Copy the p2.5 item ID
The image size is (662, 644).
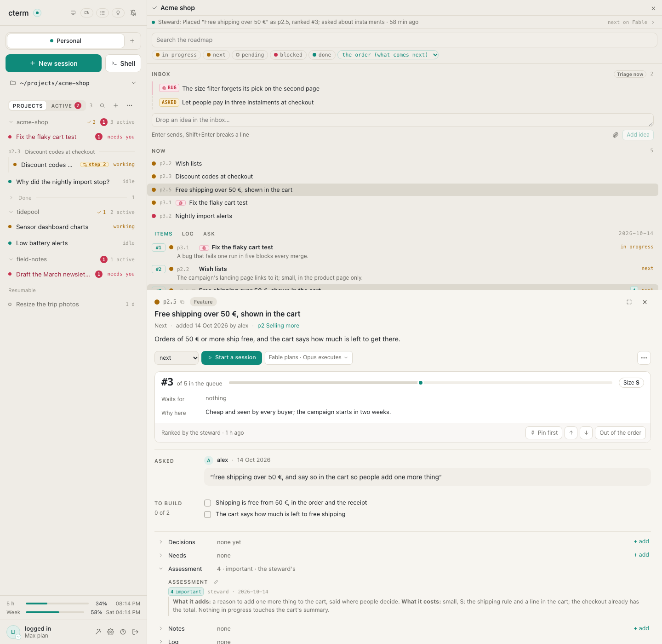183,302
